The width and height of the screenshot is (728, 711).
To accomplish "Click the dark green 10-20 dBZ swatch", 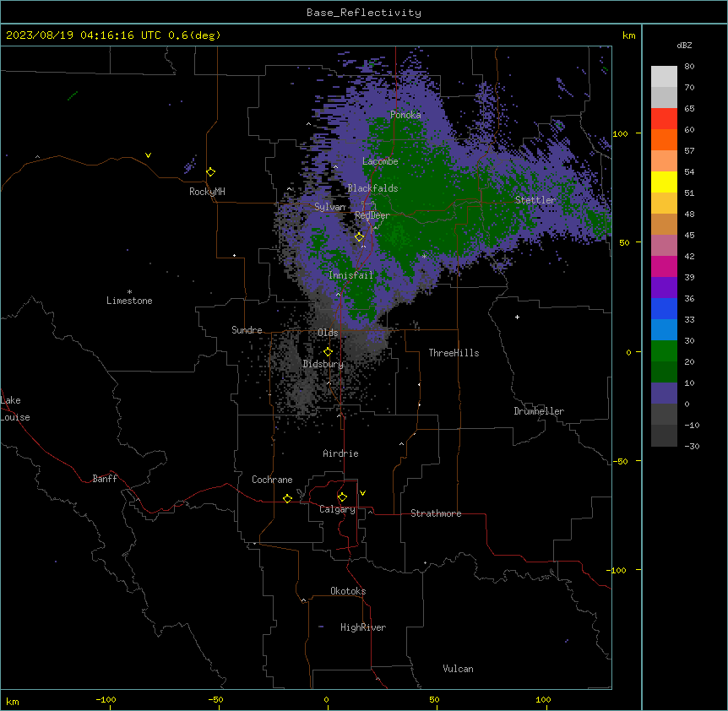I will pos(664,372).
